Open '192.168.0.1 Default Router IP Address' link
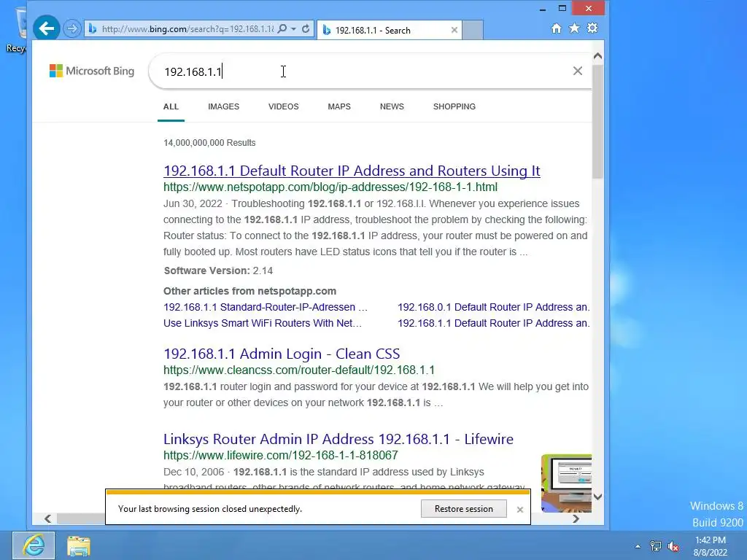Screen dimensions: 747x560 point(494,307)
